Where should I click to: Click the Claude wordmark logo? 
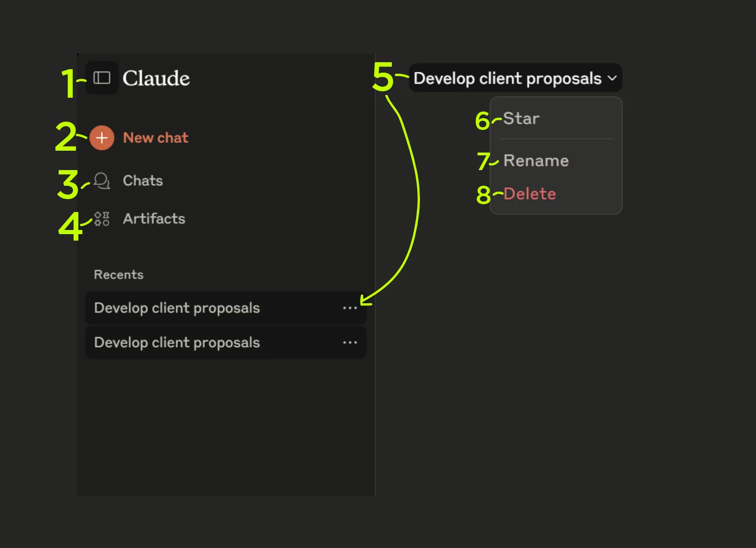point(156,78)
